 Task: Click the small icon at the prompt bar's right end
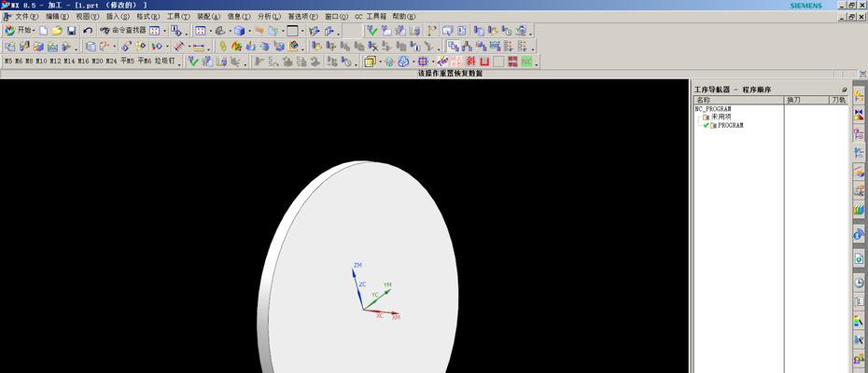[x=862, y=74]
